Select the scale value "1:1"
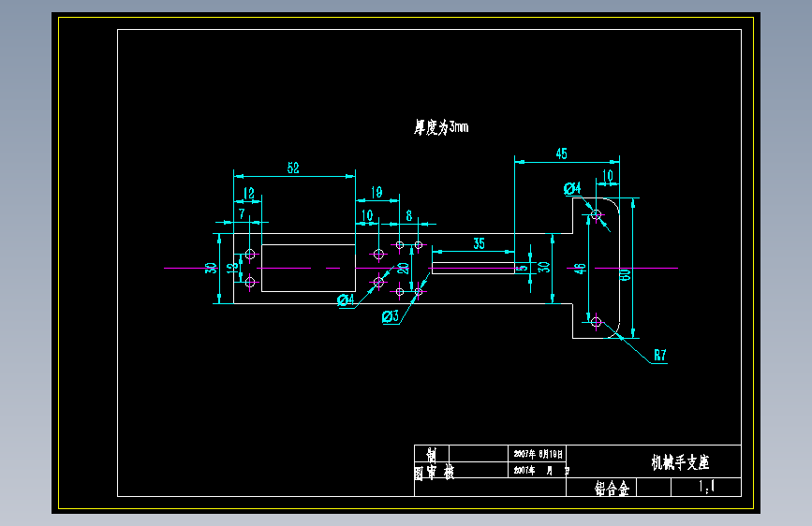This screenshot has width=812, height=526. 707,487
